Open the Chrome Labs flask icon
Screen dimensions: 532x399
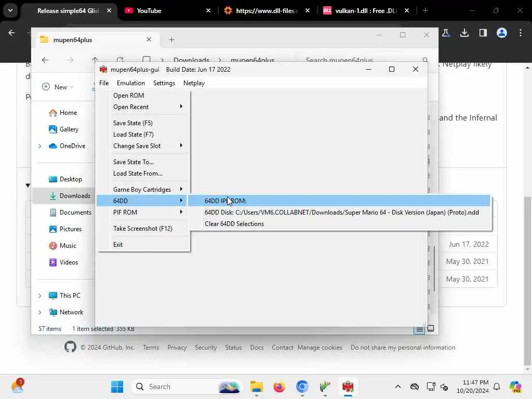pyautogui.click(x=445, y=33)
